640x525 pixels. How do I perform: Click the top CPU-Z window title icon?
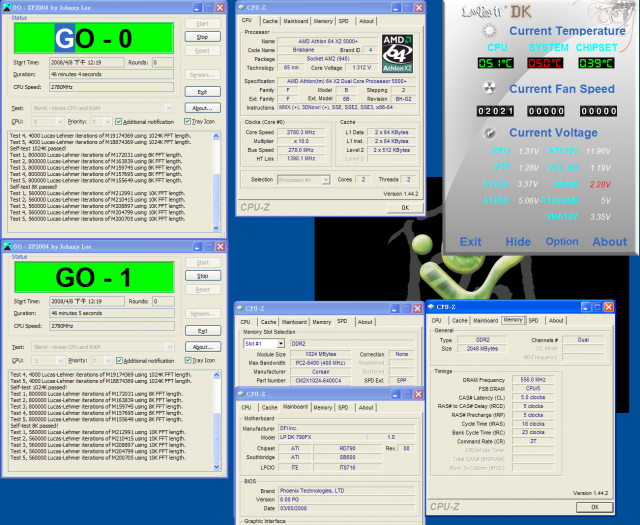click(241, 7)
